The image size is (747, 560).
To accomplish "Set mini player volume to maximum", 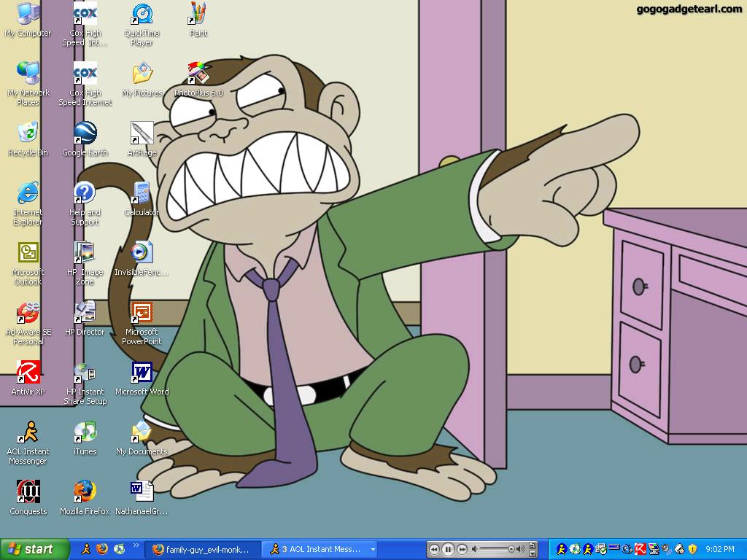I will point(521,549).
